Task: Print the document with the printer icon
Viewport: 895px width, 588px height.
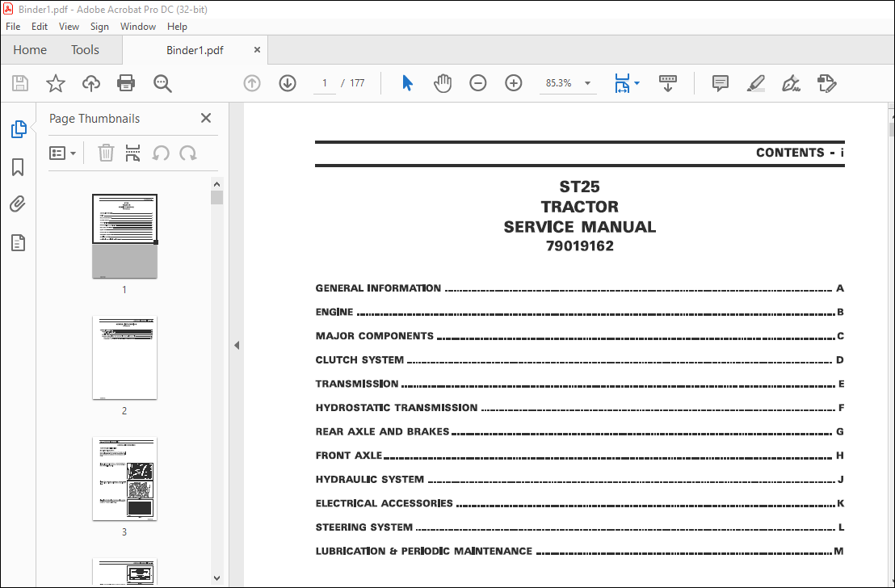Action: (125, 83)
